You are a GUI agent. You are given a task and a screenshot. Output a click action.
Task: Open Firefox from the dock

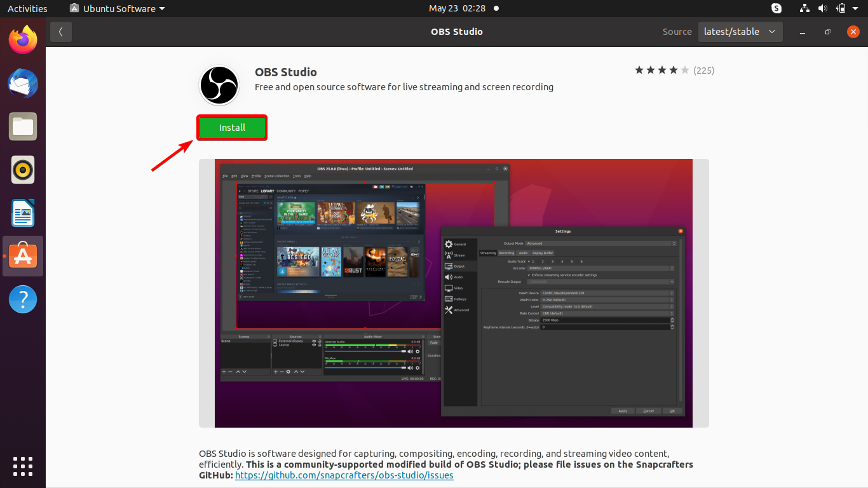pyautogui.click(x=23, y=41)
